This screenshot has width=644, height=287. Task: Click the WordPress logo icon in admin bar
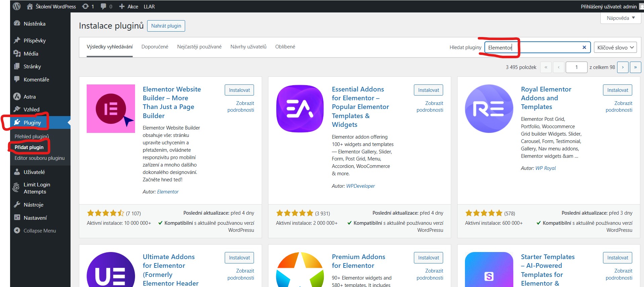17,6
